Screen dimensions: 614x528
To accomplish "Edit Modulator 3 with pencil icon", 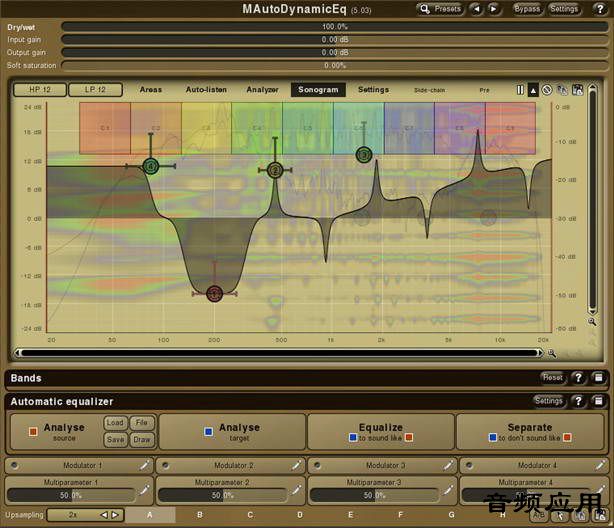I will click(x=448, y=465).
